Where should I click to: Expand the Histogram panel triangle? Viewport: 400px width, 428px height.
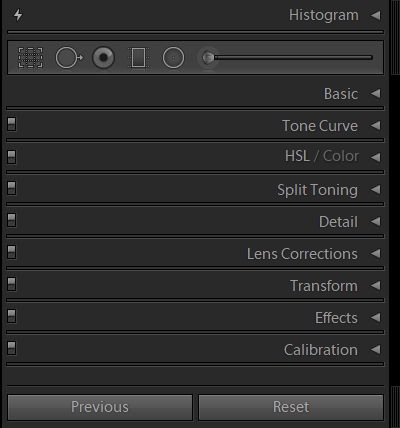[x=376, y=15]
